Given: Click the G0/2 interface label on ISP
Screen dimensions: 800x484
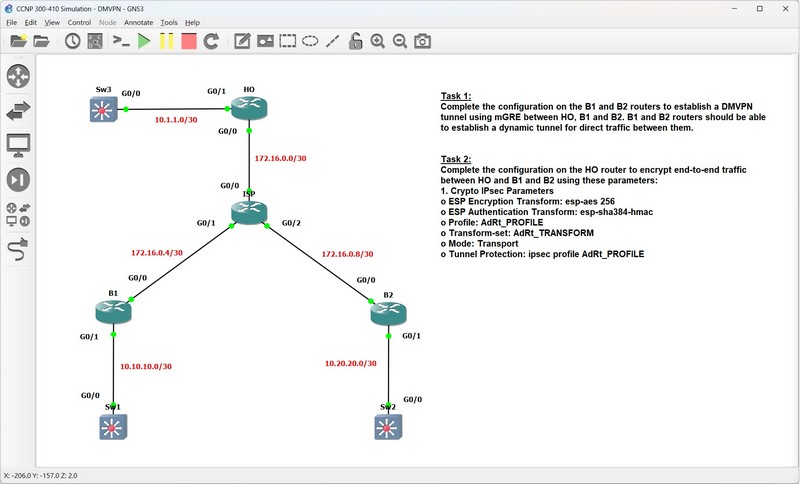Looking at the screenshot, I should click(291, 223).
